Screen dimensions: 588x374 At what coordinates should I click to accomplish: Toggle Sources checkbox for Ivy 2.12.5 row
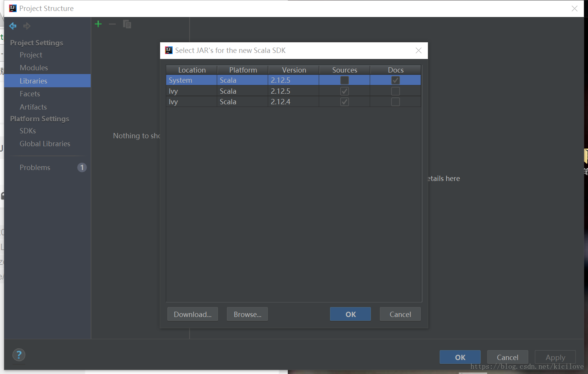point(344,91)
